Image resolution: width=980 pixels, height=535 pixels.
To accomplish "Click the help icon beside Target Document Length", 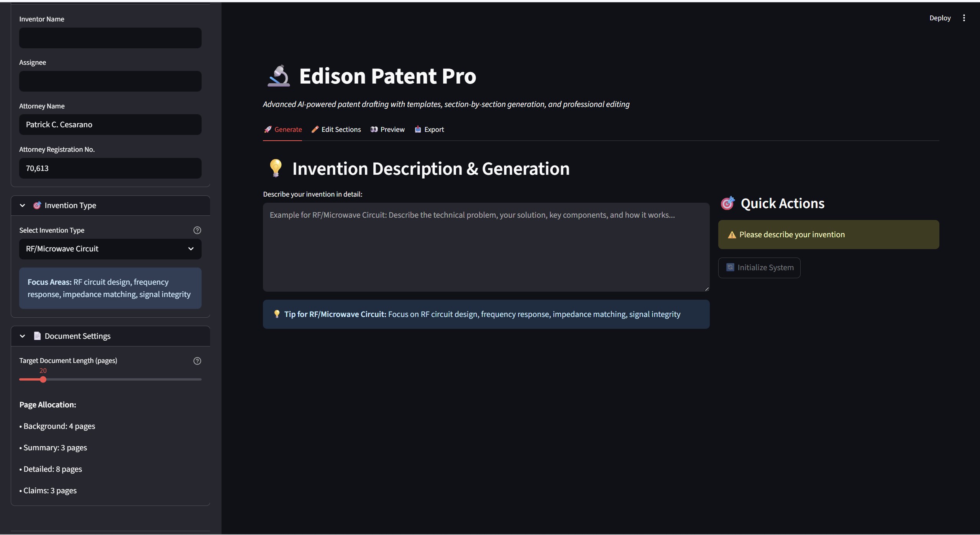I will pyautogui.click(x=197, y=361).
